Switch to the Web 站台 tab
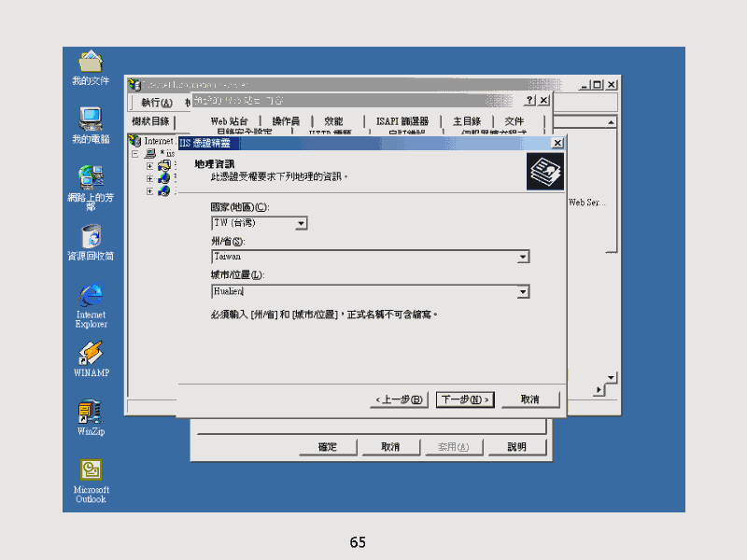 coord(229,121)
